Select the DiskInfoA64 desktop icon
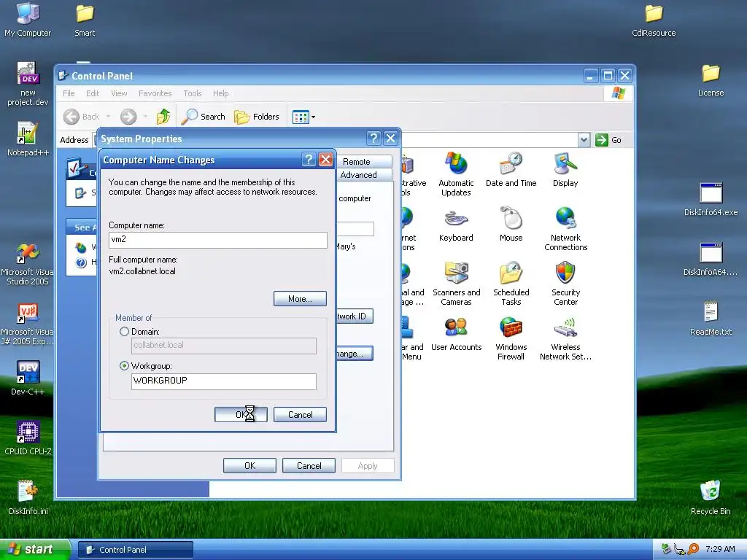747x560 pixels. coord(711,259)
